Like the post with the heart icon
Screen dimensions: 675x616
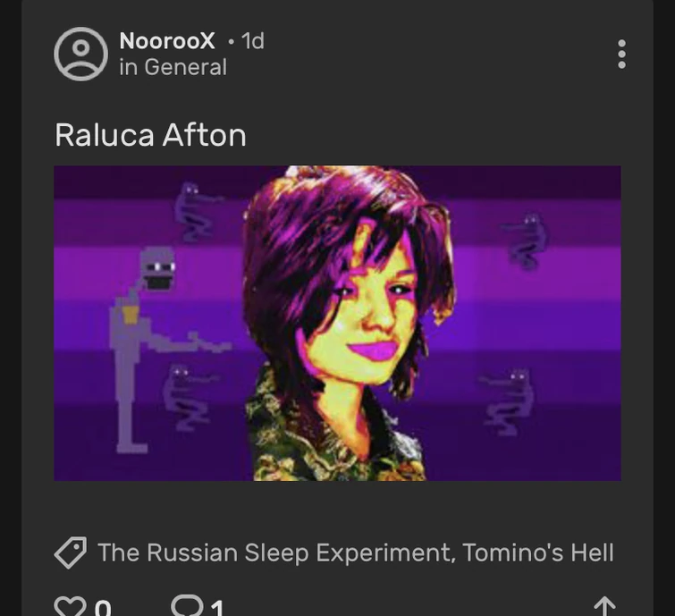pos(70,605)
